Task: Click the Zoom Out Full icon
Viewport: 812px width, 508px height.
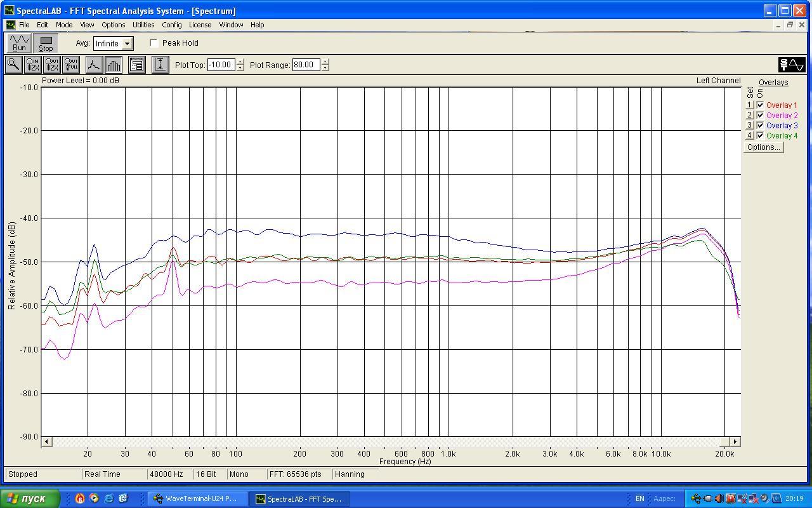Action: click(x=71, y=65)
